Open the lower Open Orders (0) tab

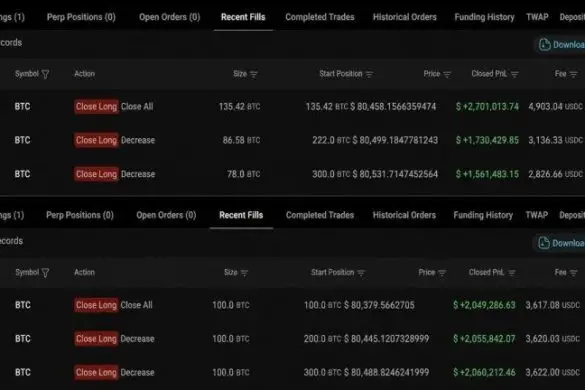tap(166, 215)
